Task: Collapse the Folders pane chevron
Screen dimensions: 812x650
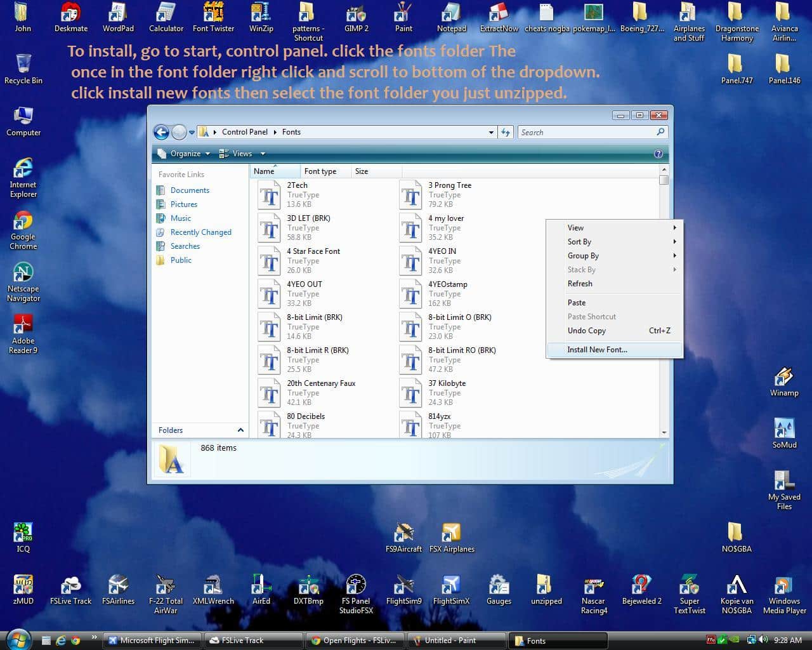Action: click(240, 430)
